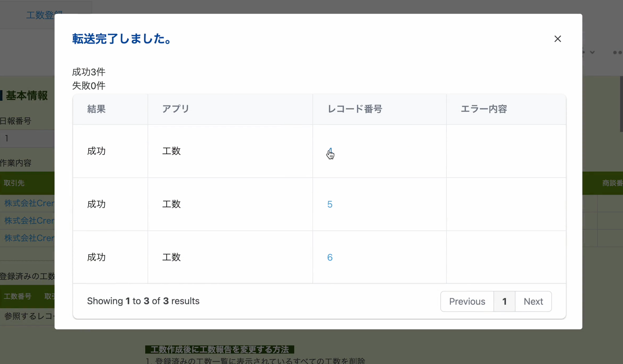Open first 株式会社Cren customer link
Viewport: 623px width, 364px height.
pos(29,203)
